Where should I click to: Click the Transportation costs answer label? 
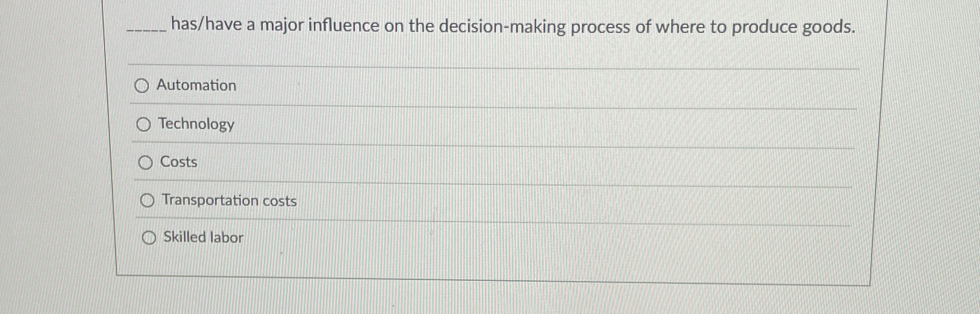229,200
